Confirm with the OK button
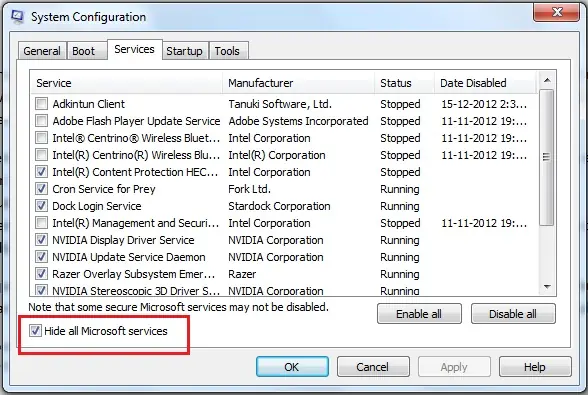Screen dimensions: 588x395 tap(292, 366)
